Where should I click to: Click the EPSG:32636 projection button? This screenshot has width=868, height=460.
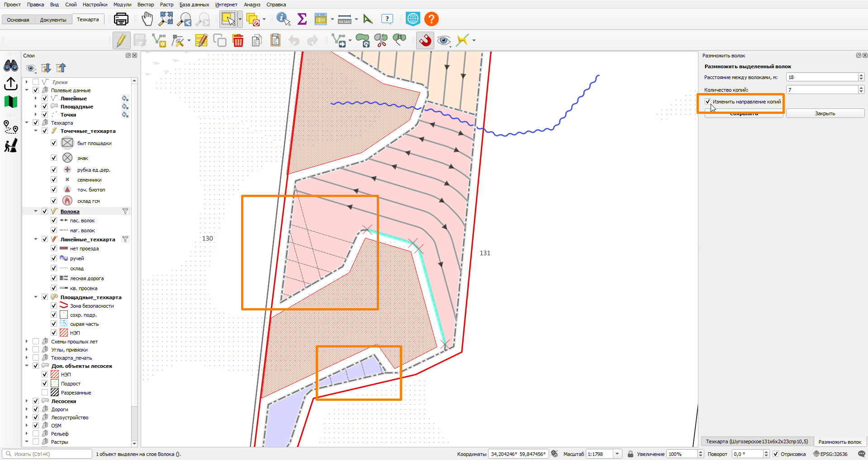tap(830, 454)
